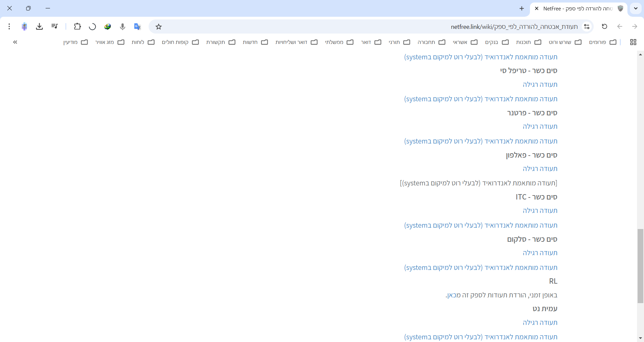The height and width of the screenshot is (342, 644).
Task: Open Android system certificate under פרטנר
Action: pyautogui.click(x=481, y=141)
